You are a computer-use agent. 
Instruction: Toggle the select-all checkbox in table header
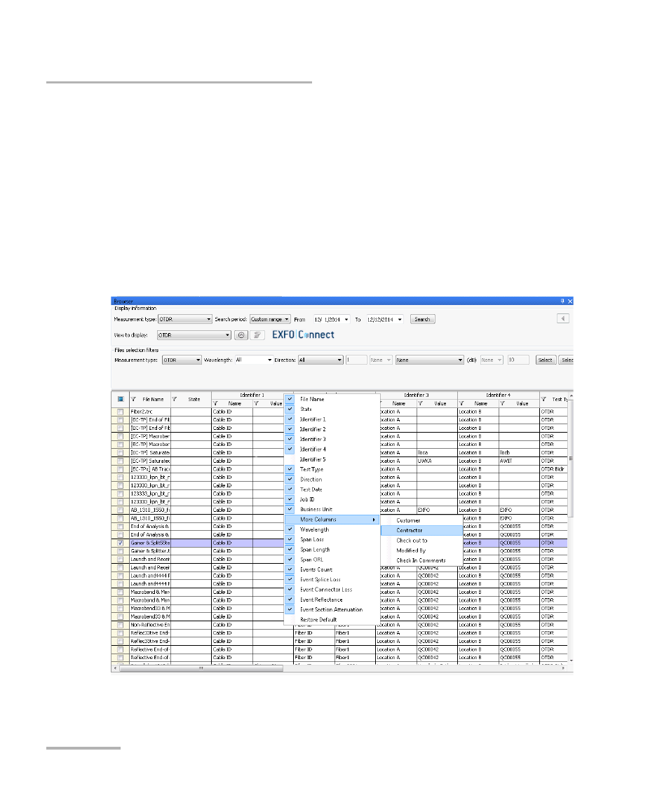pos(121,399)
